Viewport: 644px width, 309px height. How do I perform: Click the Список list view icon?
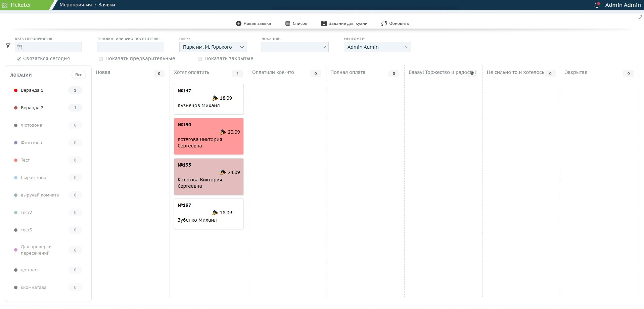[288, 24]
